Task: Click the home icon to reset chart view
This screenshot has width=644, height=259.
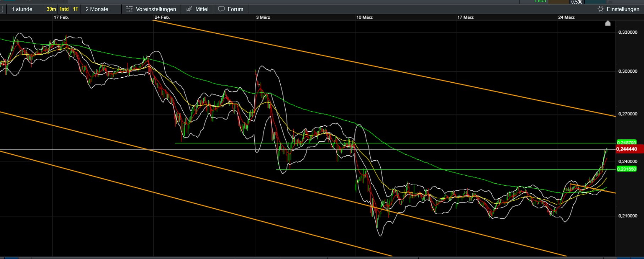Action: (x=608, y=23)
